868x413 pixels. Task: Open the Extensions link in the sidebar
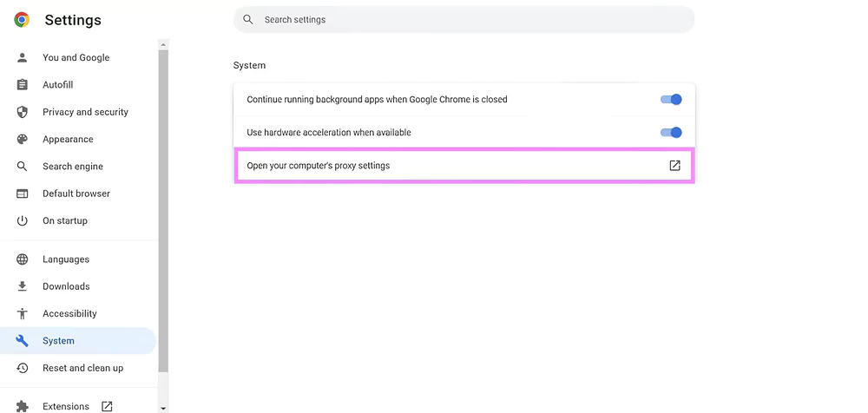click(x=78, y=406)
